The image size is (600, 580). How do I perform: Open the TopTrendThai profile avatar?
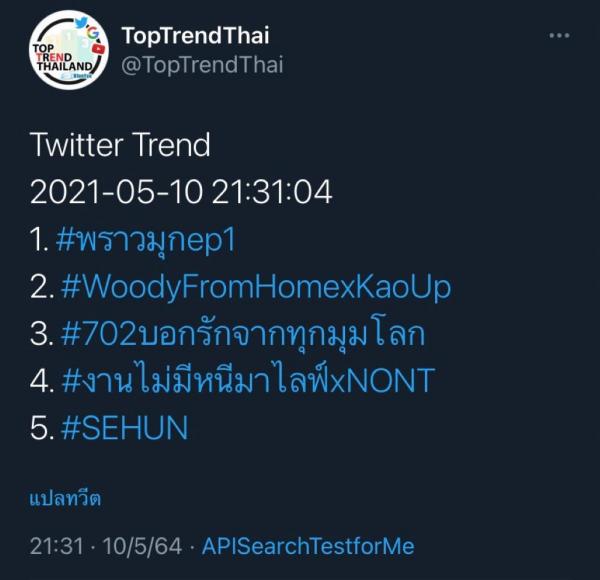point(69,50)
